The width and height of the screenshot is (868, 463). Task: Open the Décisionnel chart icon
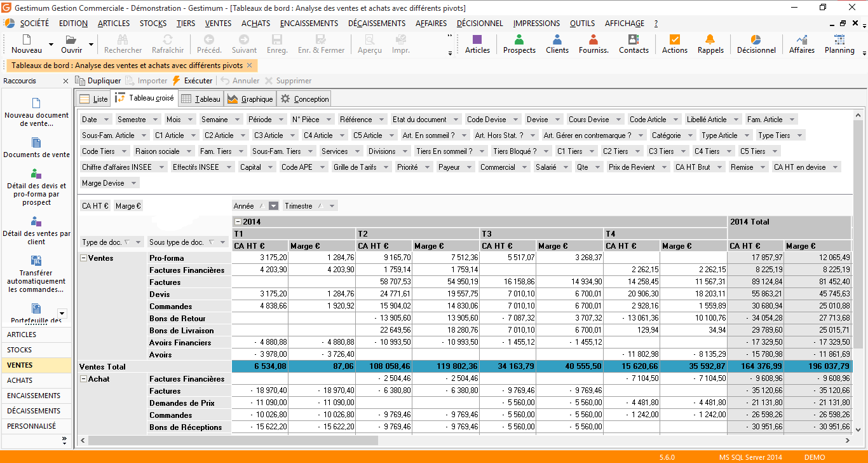(x=756, y=39)
